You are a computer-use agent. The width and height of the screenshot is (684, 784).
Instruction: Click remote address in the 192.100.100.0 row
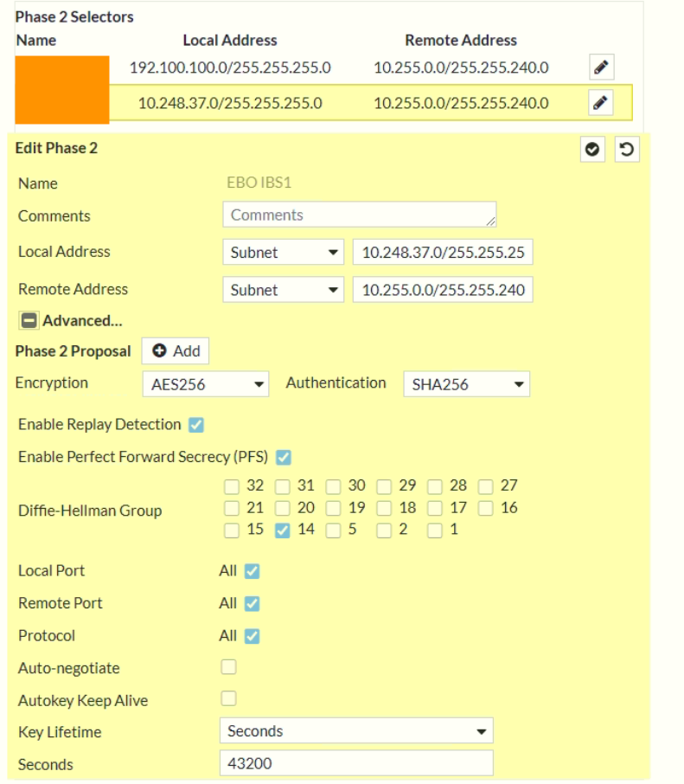461,67
